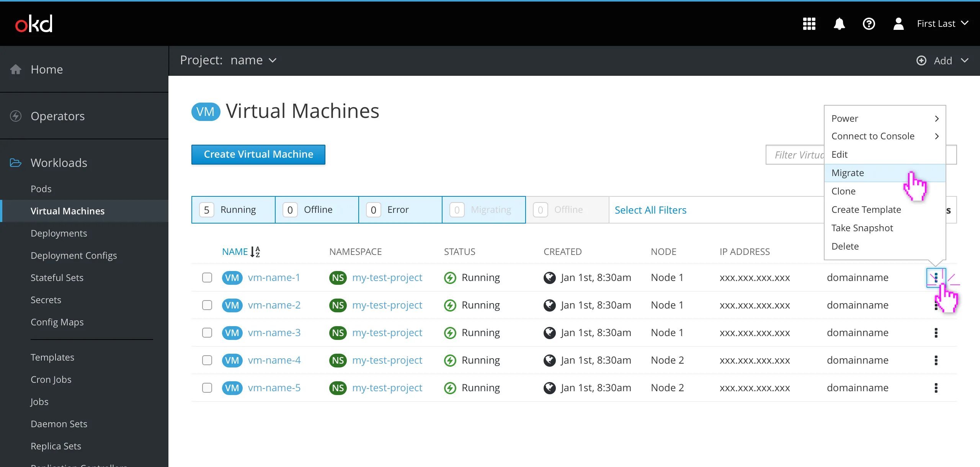Select the checkbox for vm-name-3
Image resolution: width=980 pixels, height=467 pixels.
click(x=207, y=333)
